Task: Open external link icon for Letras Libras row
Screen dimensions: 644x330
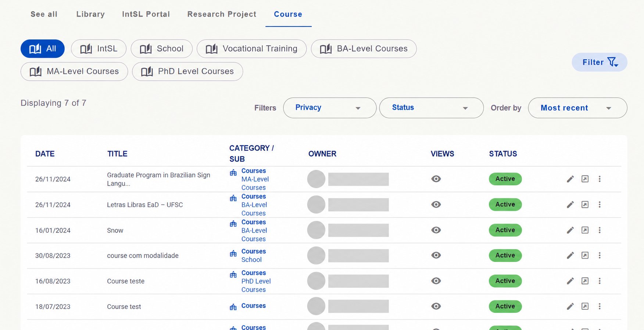Action: (585, 205)
